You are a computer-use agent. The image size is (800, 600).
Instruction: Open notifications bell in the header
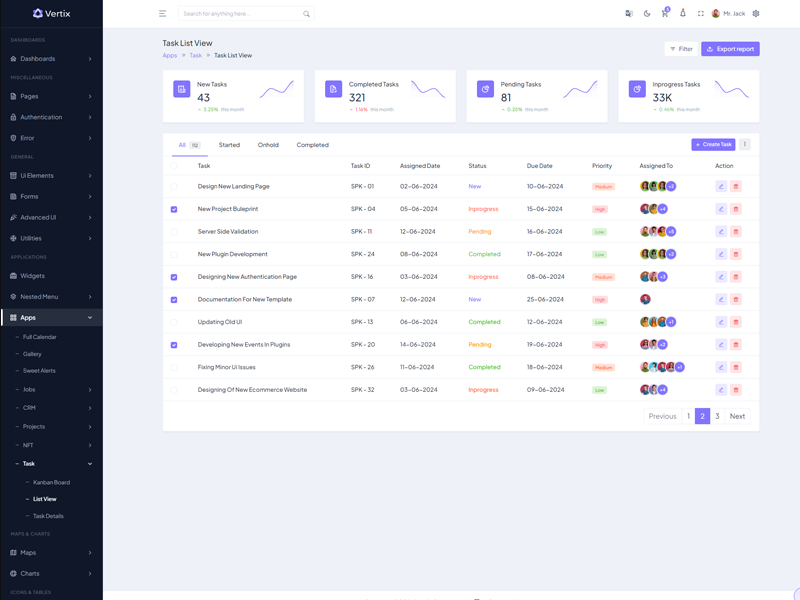(x=683, y=14)
